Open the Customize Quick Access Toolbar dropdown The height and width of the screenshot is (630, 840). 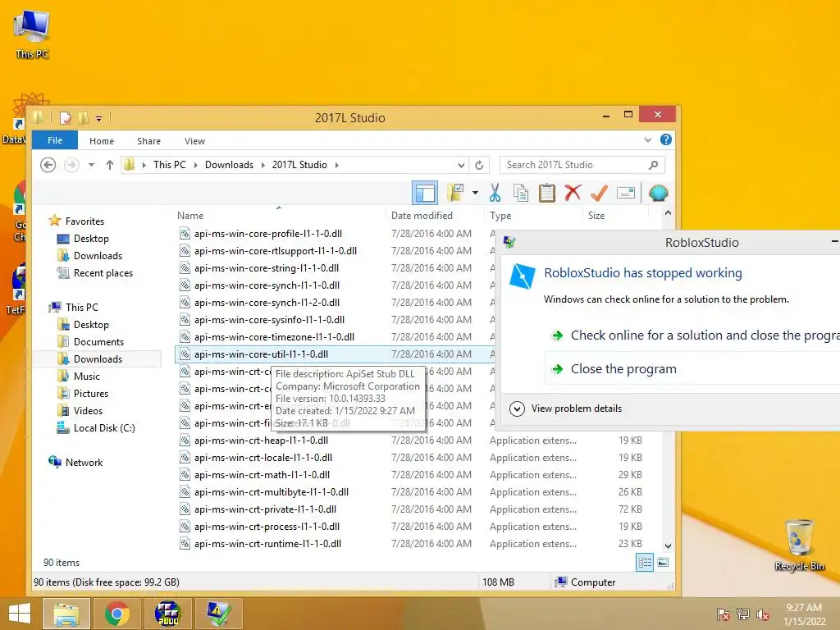point(98,118)
